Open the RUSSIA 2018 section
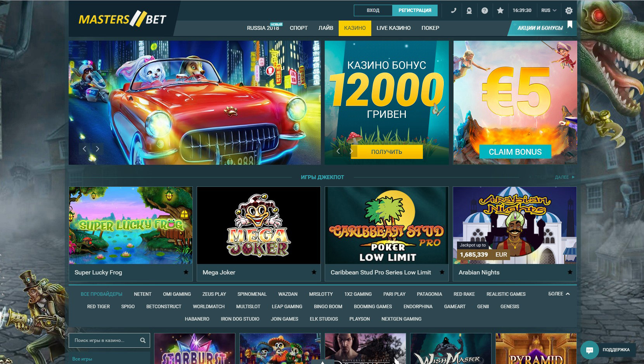Screen dimensions: 644x364 263,28
